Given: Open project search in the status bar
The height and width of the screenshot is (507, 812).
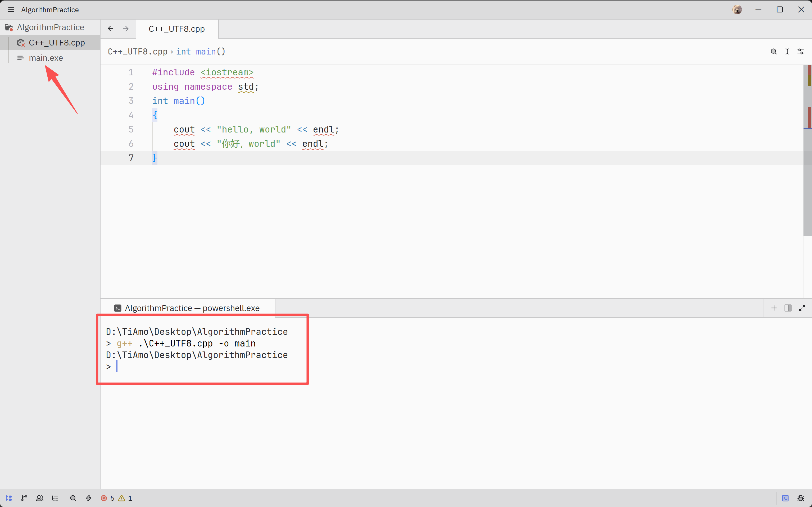Looking at the screenshot, I should [73, 498].
